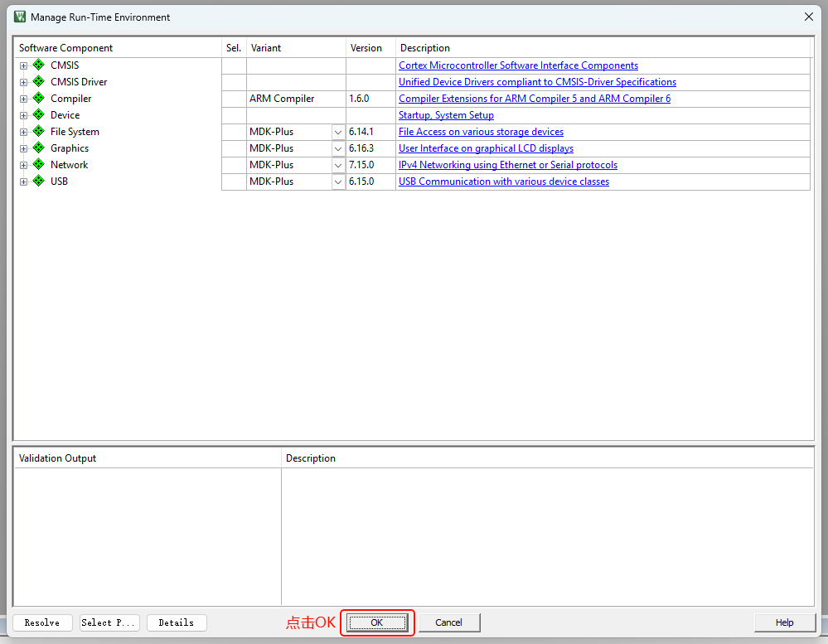This screenshot has height=644, width=828.
Task: Click the CMSIS Driver component diamond icon
Action: pos(38,82)
